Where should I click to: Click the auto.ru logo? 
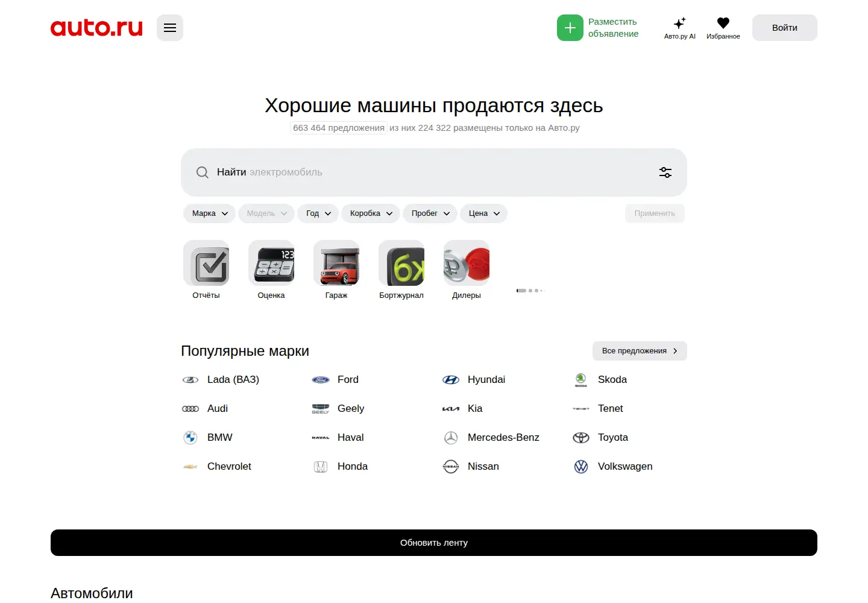[x=96, y=28]
